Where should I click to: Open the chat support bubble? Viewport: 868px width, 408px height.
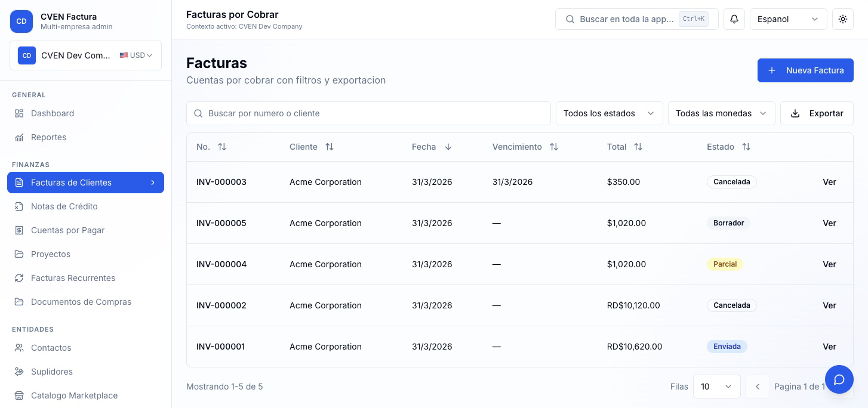click(x=839, y=379)
